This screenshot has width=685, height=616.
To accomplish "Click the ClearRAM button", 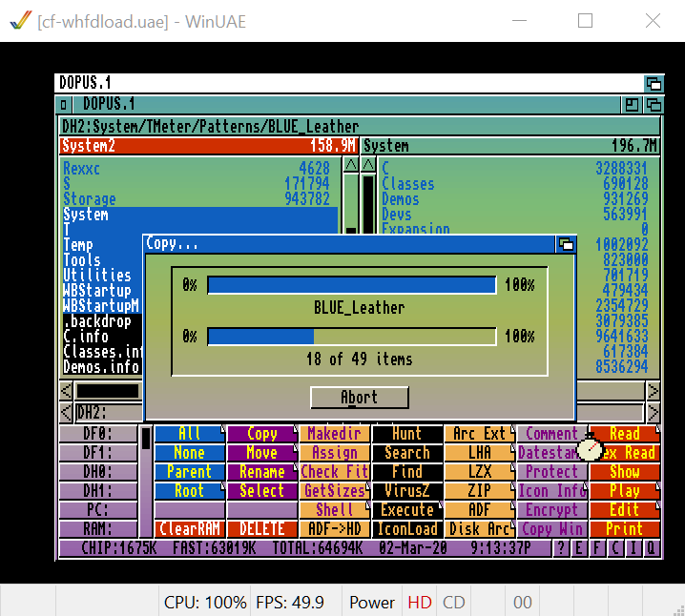I will (190, 529).
